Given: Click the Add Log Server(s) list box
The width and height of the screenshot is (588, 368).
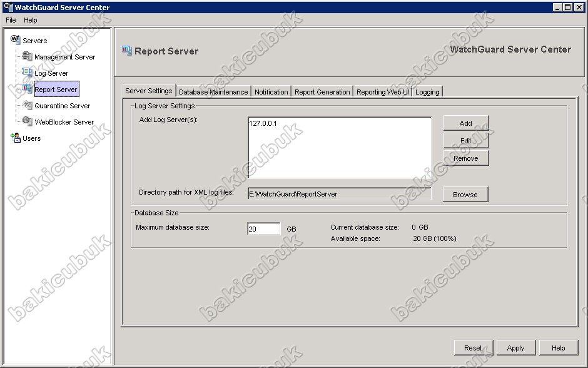Looking at the screenshot, I should point(340,148).
